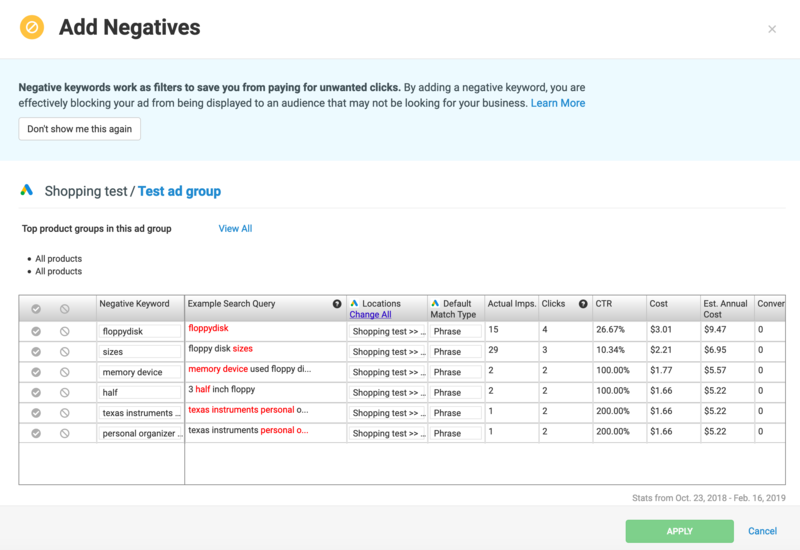The image size is (800, 550).
Task: Open Locations dropdown for floppydisk row
Action: [x=388, y=331]
